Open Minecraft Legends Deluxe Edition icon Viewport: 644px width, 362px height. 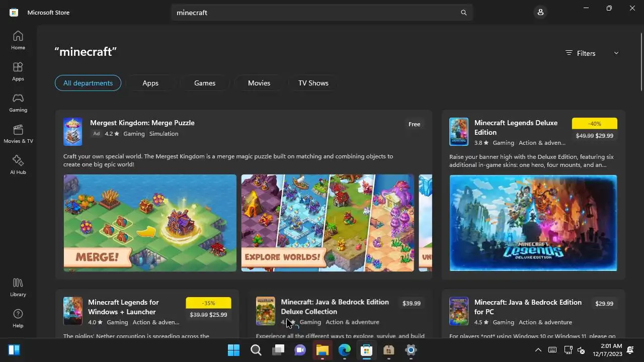[x=459, y=132]
